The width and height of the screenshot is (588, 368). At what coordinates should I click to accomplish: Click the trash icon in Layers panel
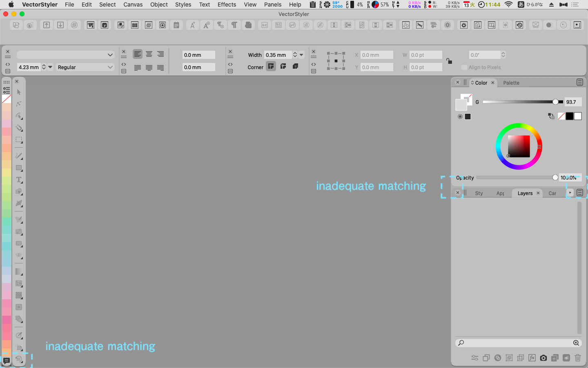577,358
